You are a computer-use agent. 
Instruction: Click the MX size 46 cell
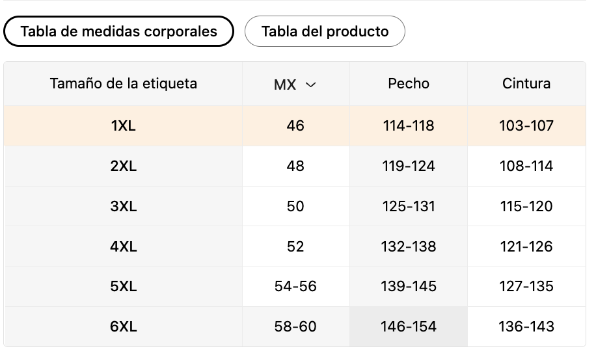coord(295,125)
